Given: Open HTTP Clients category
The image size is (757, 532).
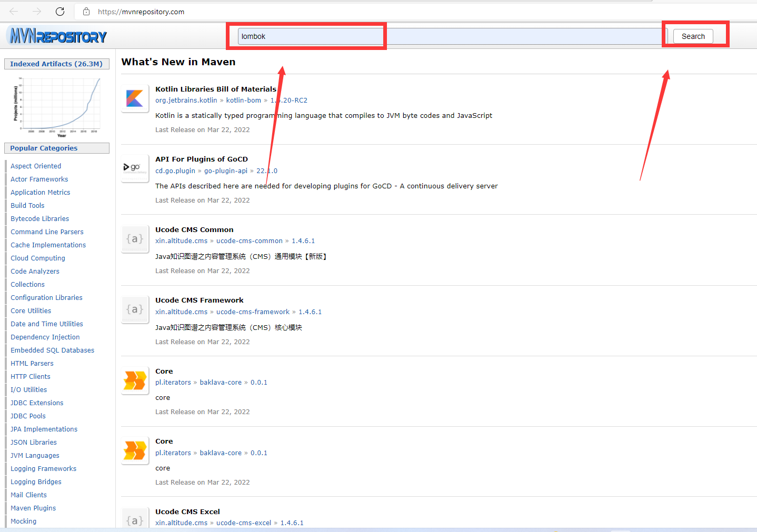Looking at the screenshot, I should tap(31, 376).
